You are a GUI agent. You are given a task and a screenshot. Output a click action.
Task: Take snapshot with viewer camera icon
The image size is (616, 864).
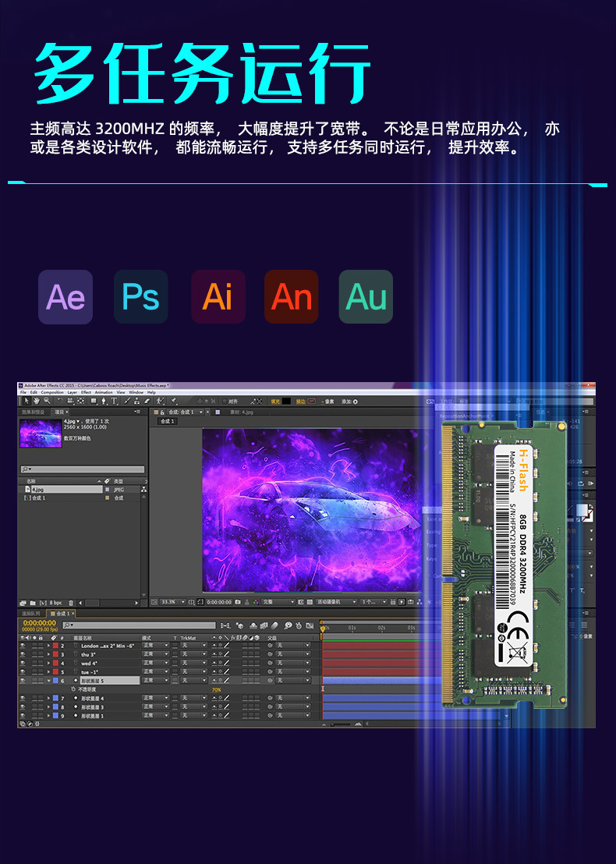click(x=238, y=602)
